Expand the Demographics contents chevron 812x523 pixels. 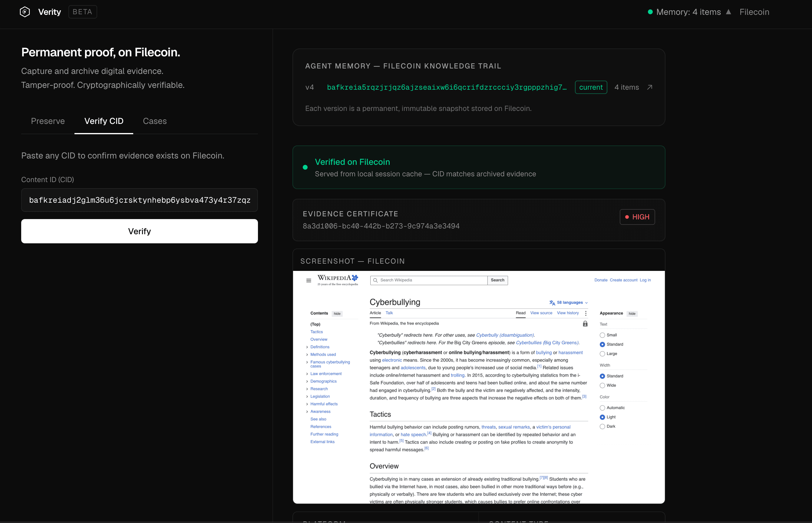tap(307, 381)
